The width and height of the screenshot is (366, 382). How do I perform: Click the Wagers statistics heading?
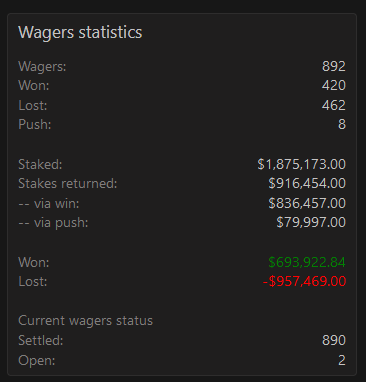[x=80, y=33]
